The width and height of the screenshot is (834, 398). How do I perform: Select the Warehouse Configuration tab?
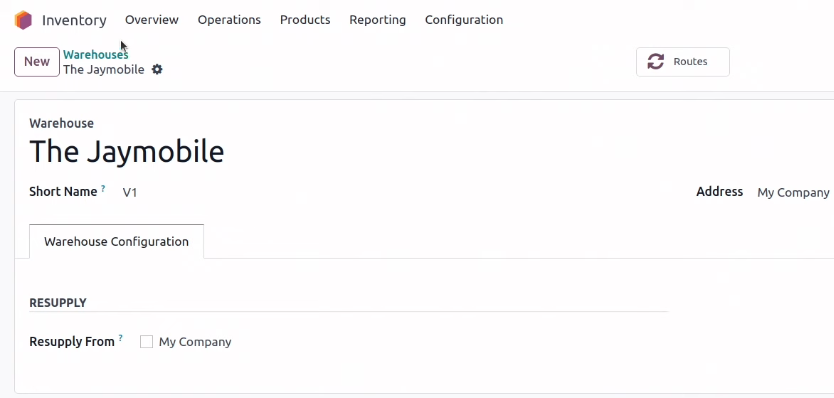[116, 242]
